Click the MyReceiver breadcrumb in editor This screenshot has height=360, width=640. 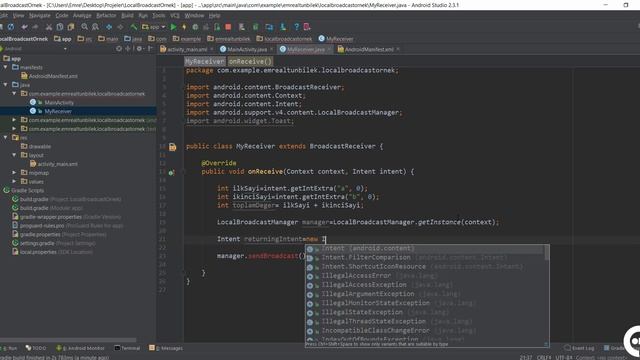(205, 62)
